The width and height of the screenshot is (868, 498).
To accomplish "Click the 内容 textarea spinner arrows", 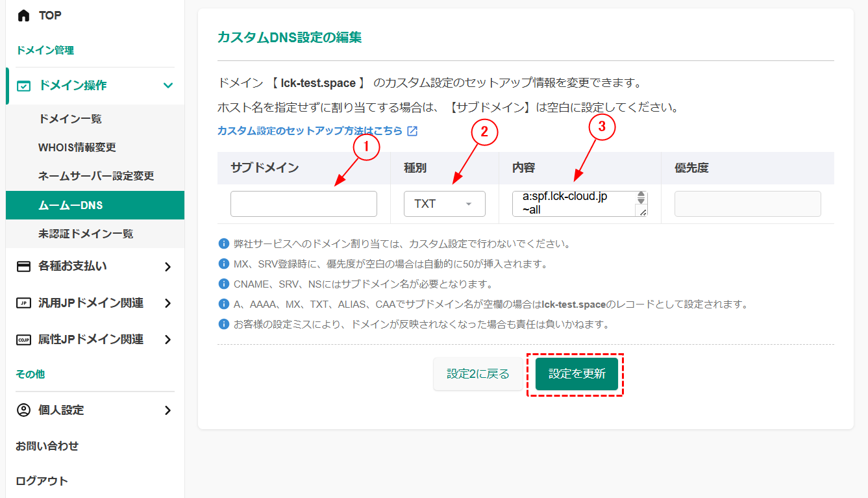I will point(641,197).
